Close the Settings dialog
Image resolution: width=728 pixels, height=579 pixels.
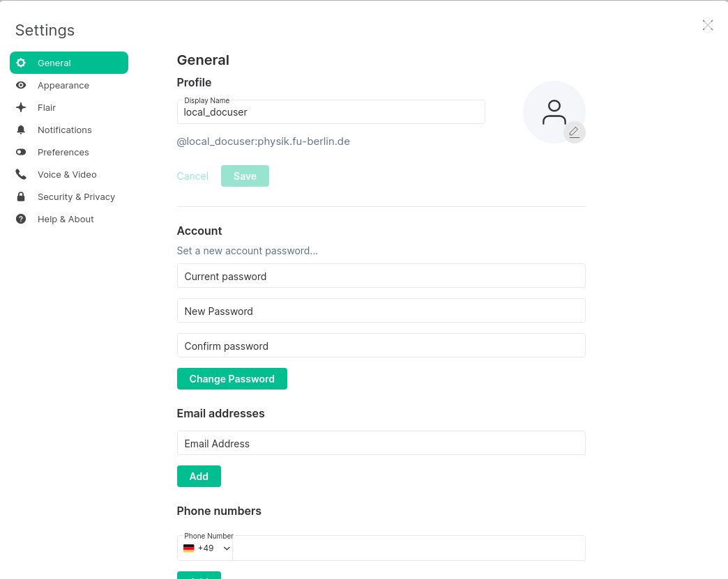click(x=708, y=25)
